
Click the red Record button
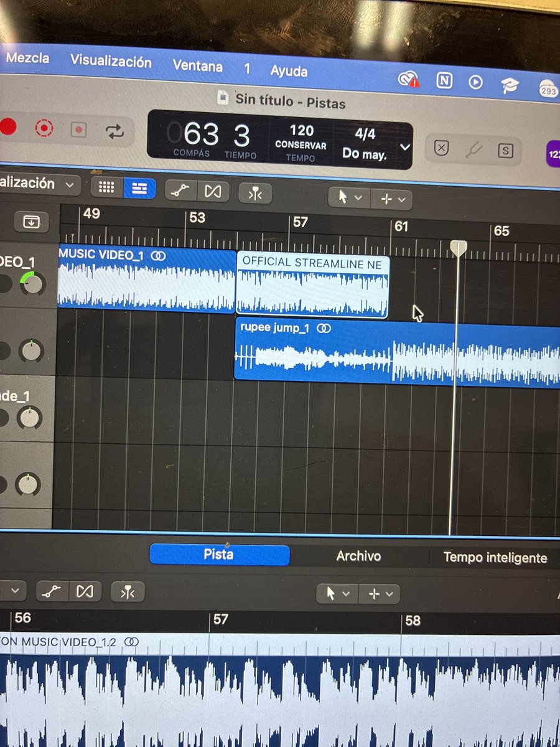point(7,128)
